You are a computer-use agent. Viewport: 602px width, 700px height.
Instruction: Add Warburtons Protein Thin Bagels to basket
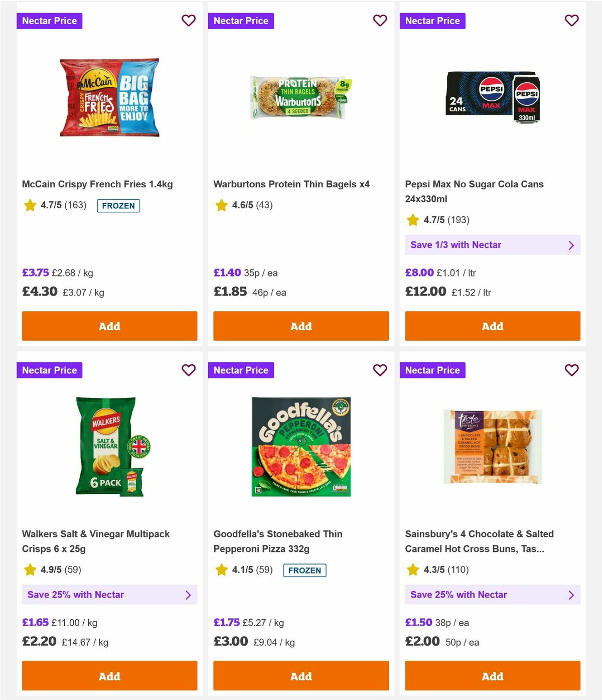[301, 326]
